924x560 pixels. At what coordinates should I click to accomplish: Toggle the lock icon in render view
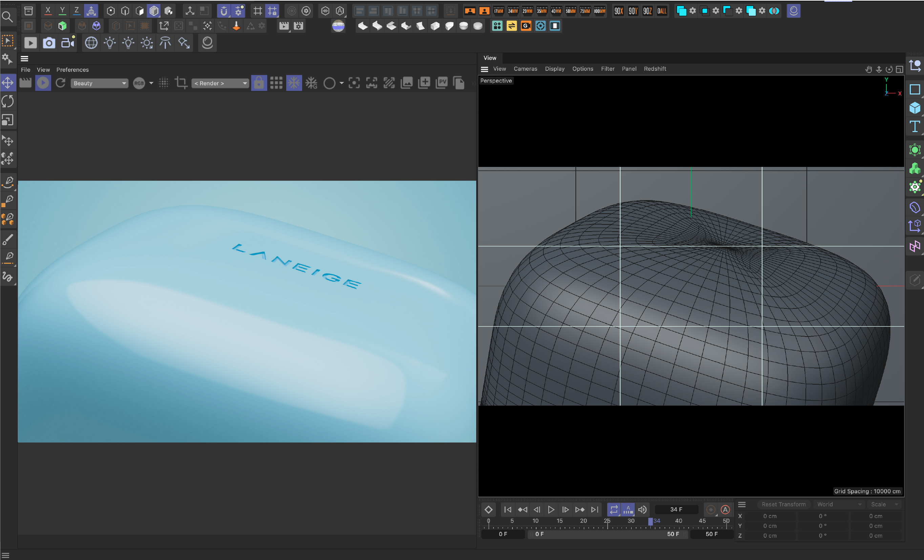(259, 83)
